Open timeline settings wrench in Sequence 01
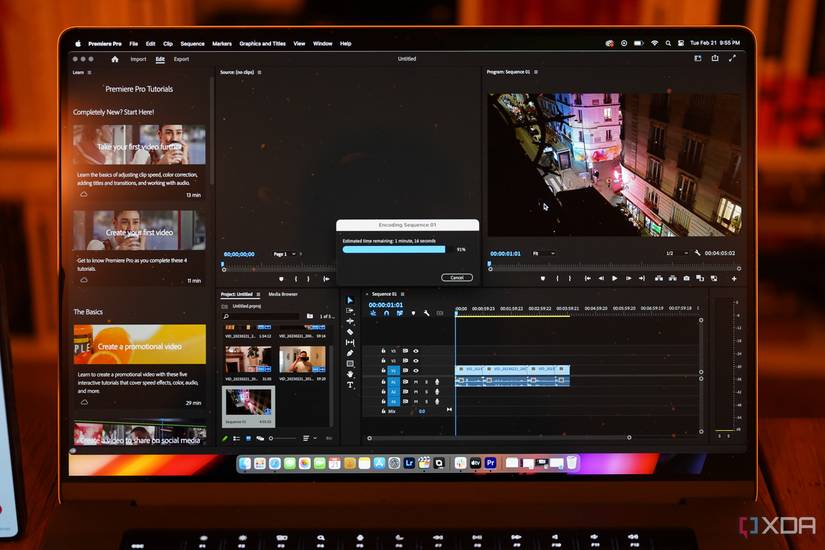The height and width of the screenshot is (550, 825). pyautogui.click(x=426, y=313)
